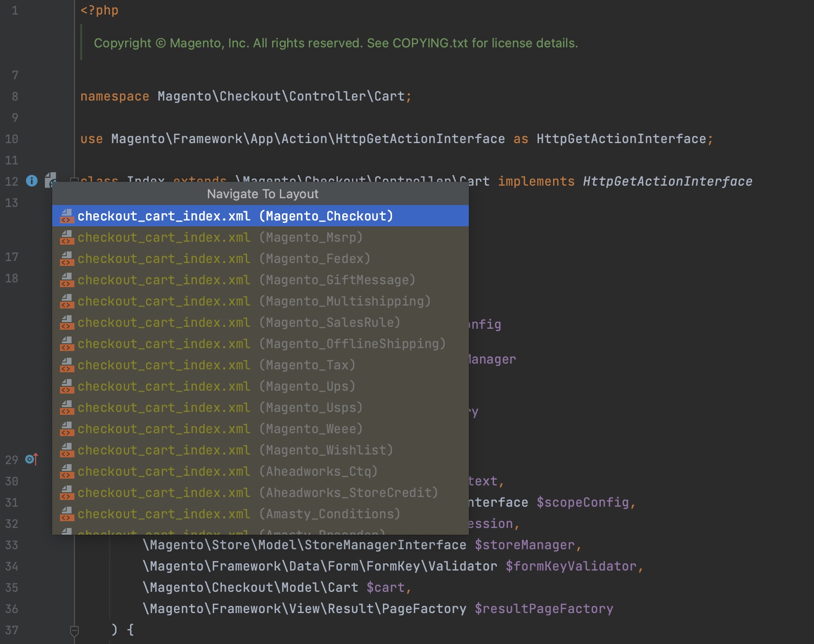Open checkout_cart_index.xml (Magento_Usps) row
Viewport: 814px width, 644px height.
click(260, 407)
